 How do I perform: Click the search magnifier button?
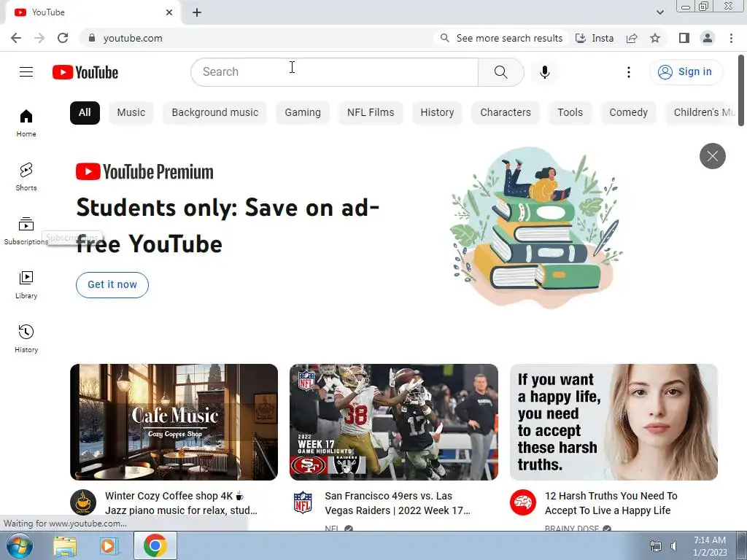click(500, 72)
